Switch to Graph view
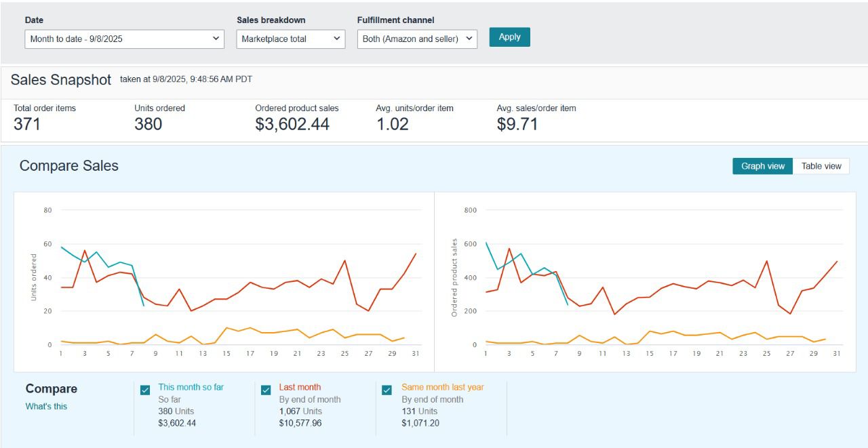The height and width of the screenshot is (448, 868). 762,166
